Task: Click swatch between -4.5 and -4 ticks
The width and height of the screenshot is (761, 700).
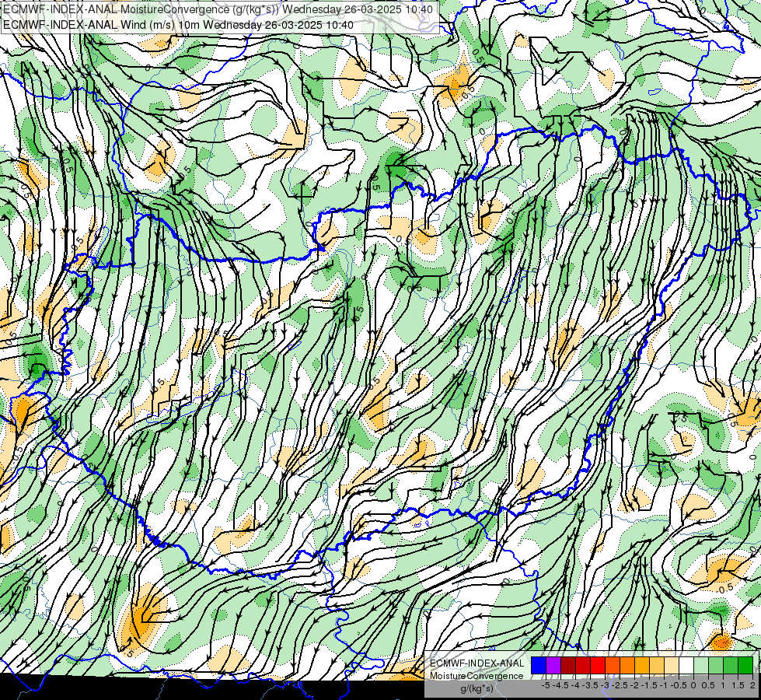Action: [x=568, y=666]
